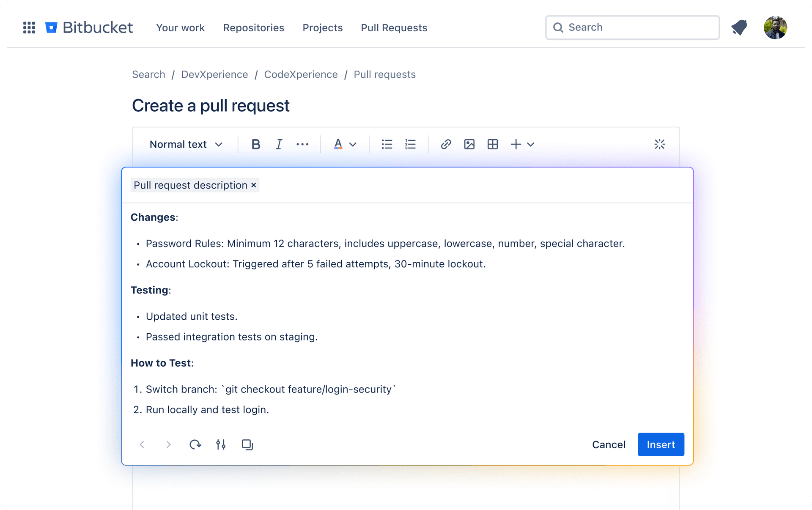Insert a numbered list
This screenshot has width=812, height=510.
[410, 145]
